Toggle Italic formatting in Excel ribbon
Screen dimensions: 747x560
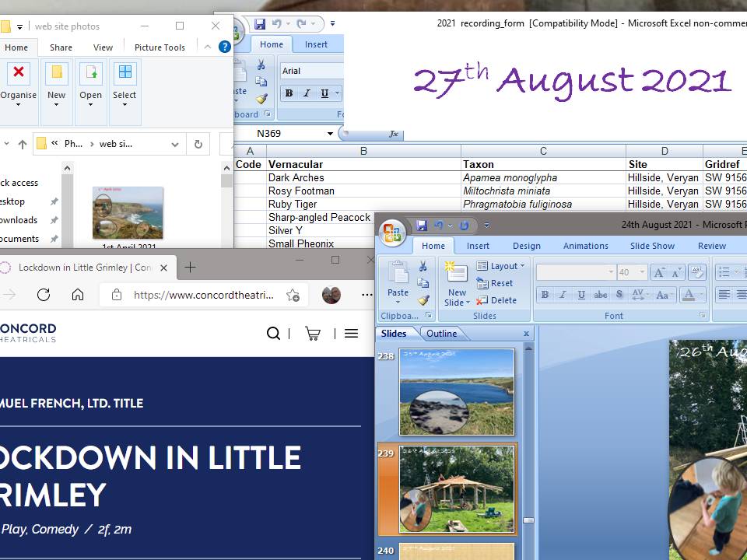[307, 93]
